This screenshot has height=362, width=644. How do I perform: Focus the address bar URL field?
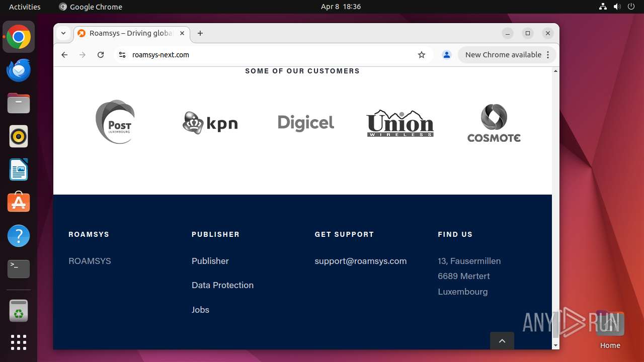(x=272, y=55)
